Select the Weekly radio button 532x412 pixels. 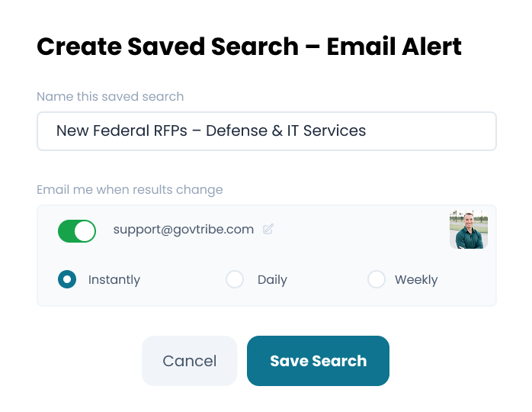coord(377,279)
